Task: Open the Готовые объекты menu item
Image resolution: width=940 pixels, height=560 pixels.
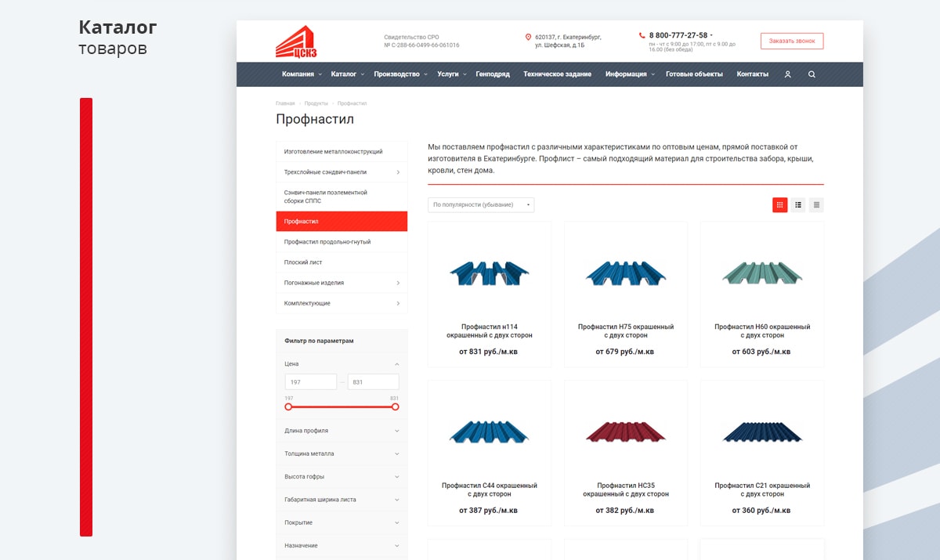Action: pos(694,74)
